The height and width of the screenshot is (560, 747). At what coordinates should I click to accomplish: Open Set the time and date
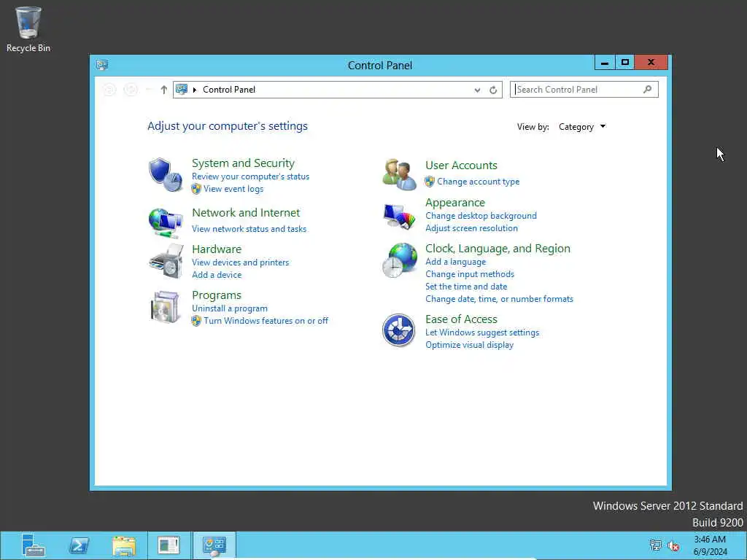[x=466, y=286]
